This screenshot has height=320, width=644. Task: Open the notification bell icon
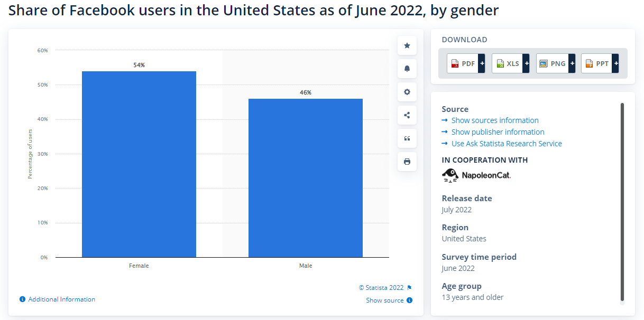pyautogui.click(x=407, y=69)
